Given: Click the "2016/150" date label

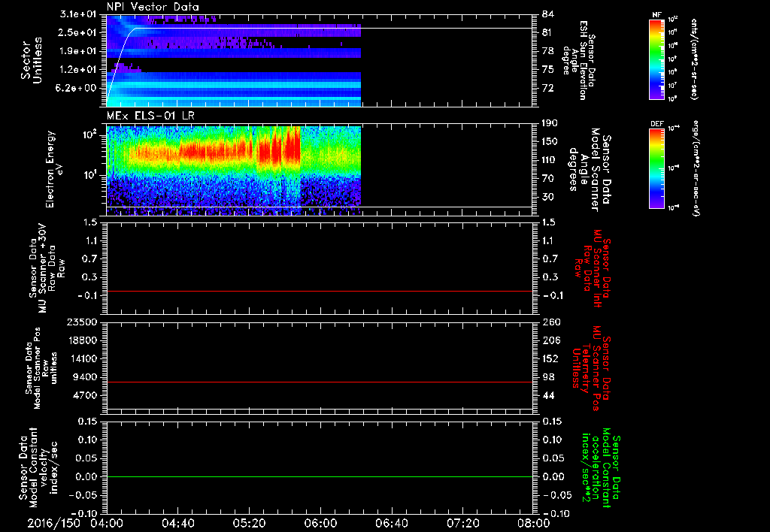Looking at the screenshot, I should click(x=53, y=523).
